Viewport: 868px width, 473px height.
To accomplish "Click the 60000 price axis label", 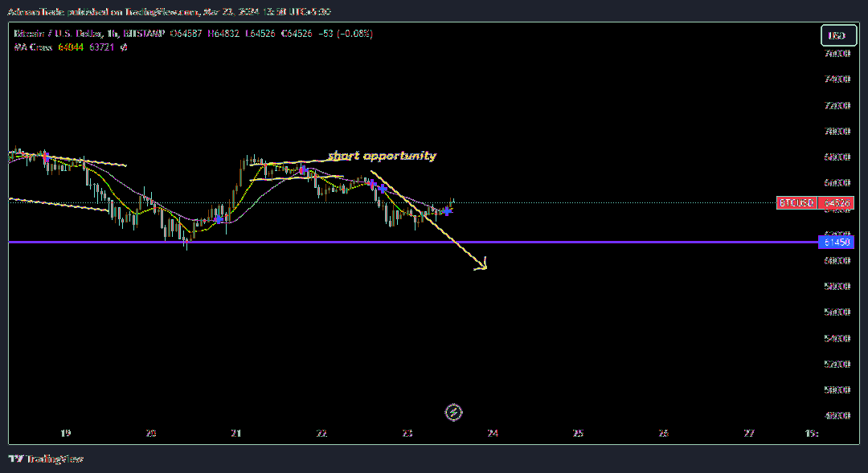I will coord(837,260).
